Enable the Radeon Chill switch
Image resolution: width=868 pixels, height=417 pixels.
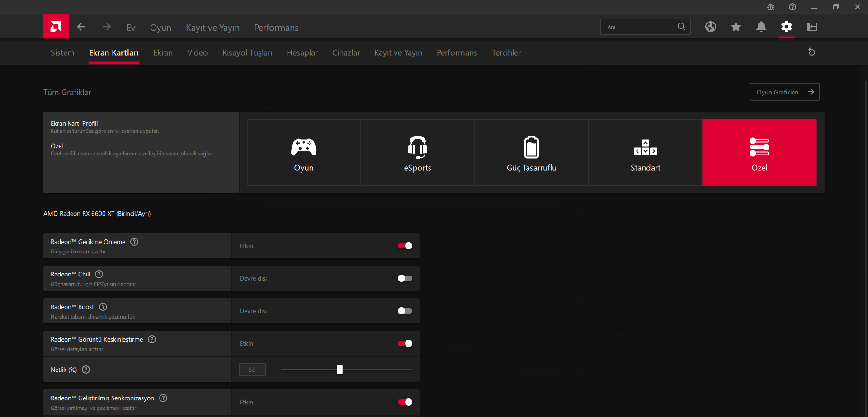[405, 278]
